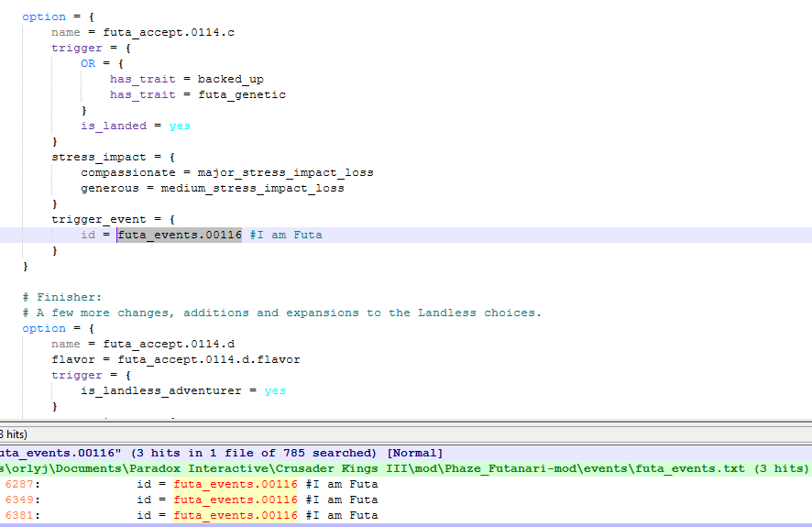
Task: Click 'trigger_event' keyword
Action: (x=99, y=219)
